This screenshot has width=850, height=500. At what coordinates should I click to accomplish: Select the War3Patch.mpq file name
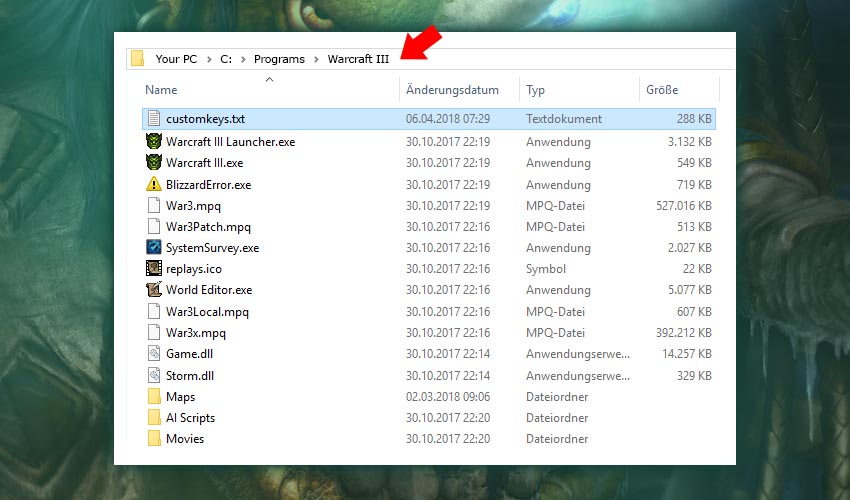[x=208, y=227]
